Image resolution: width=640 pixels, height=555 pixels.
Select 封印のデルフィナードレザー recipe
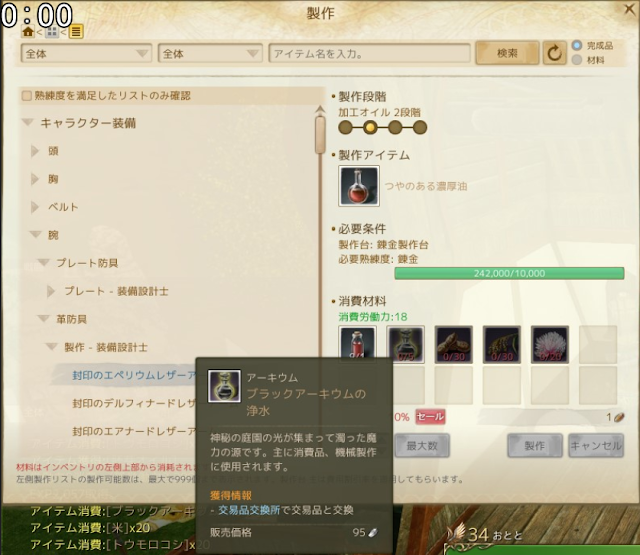(134, 403)
